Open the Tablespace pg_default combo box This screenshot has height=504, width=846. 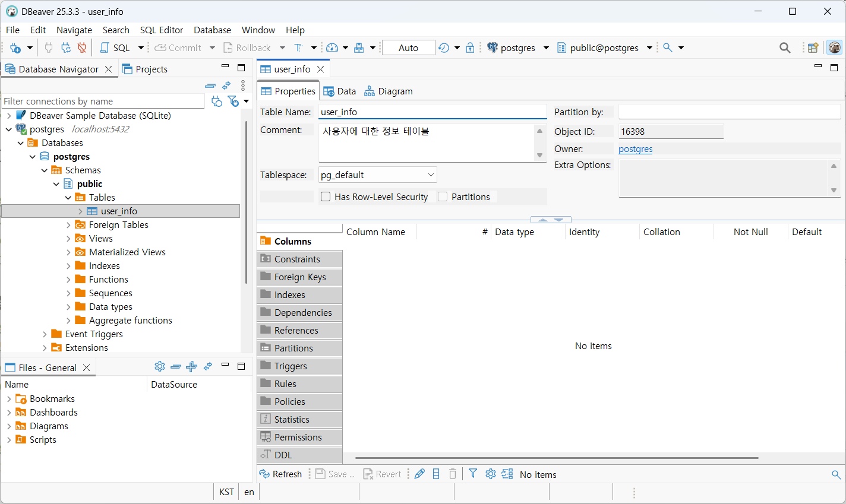click(x=378, y=175)
